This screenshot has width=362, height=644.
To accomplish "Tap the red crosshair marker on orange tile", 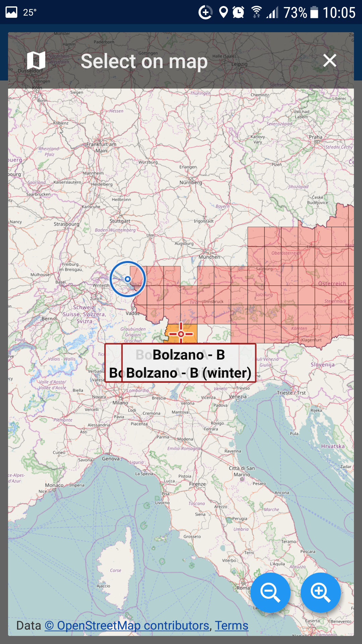I will [181, 334].
